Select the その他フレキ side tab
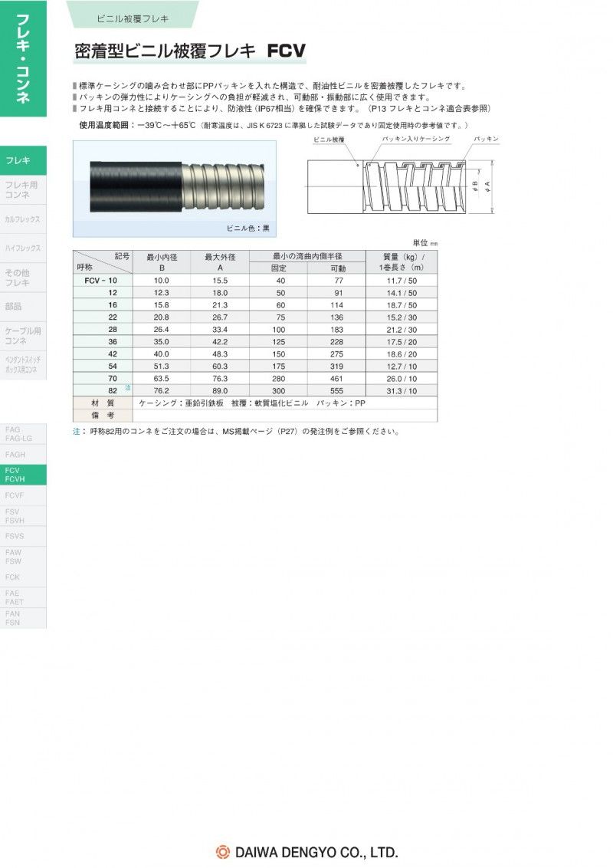Screen dimensions: 613x868 23,278
